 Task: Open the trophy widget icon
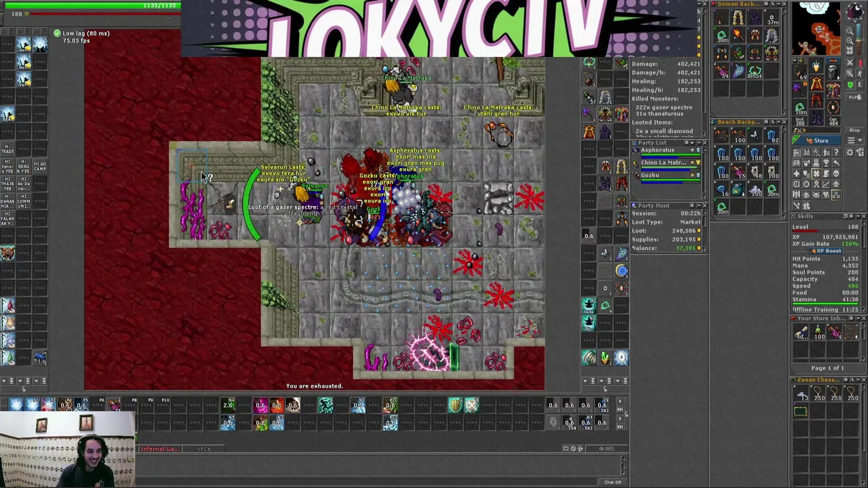point(826,163)
